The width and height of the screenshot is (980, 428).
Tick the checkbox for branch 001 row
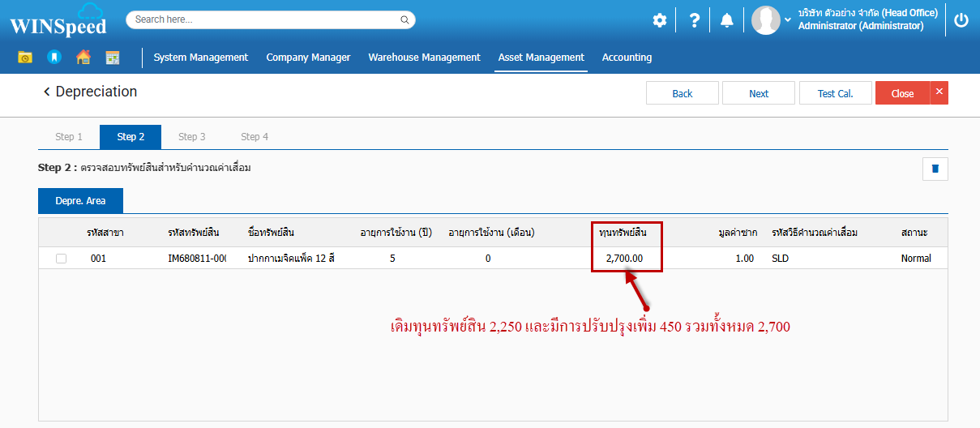61,259
